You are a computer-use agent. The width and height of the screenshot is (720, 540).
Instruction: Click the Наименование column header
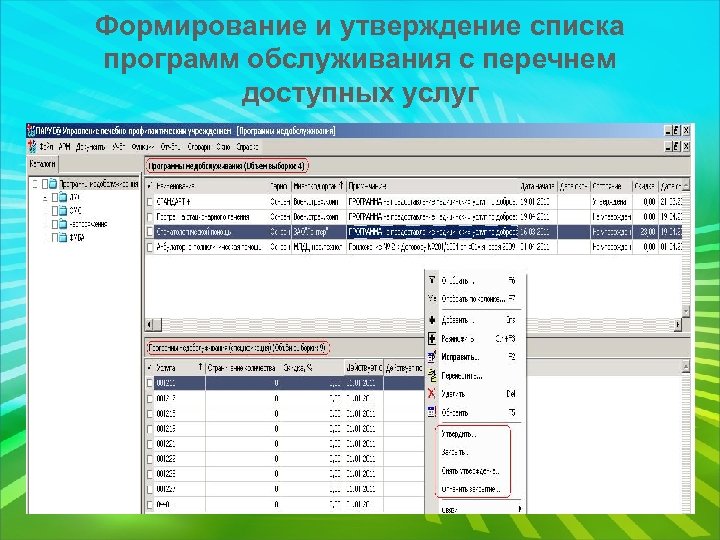(212, 186)
